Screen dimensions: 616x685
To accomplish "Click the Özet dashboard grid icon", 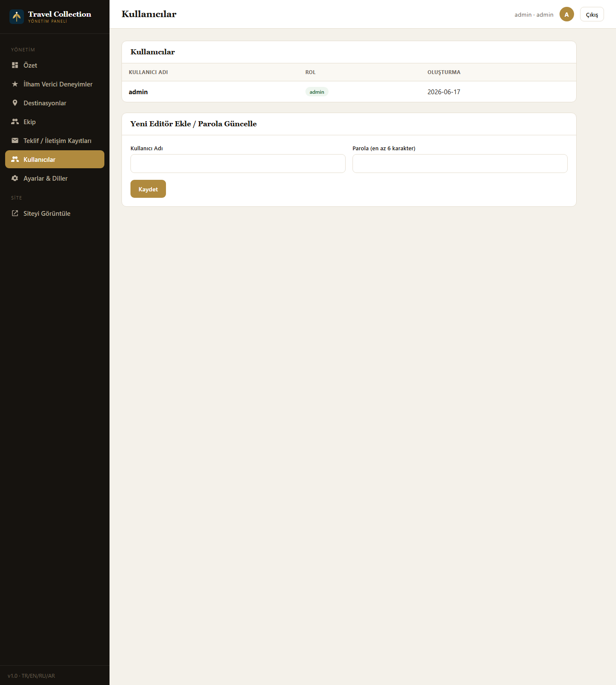I will (15, 65).
